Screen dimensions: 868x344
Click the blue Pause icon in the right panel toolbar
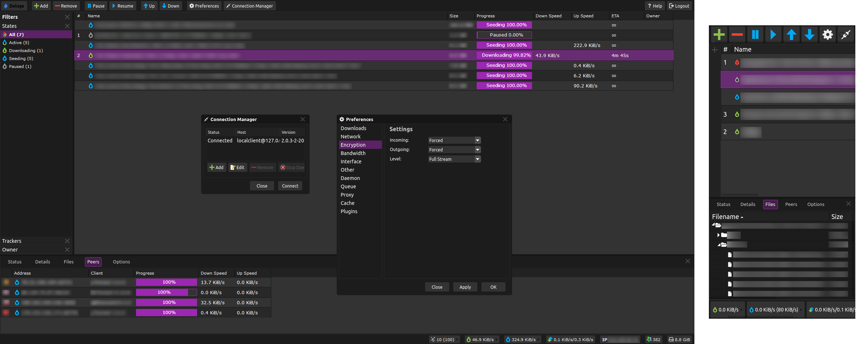point(755,35)
